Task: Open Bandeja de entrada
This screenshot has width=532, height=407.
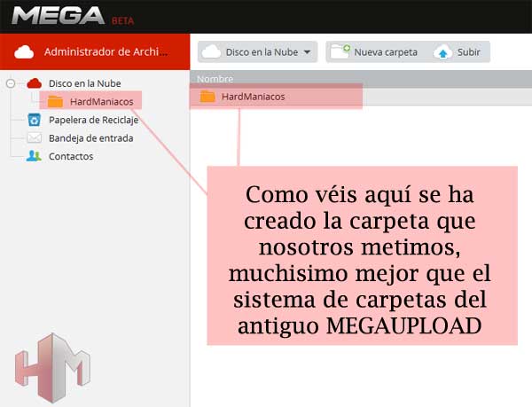Action: (x=91, y=138)
